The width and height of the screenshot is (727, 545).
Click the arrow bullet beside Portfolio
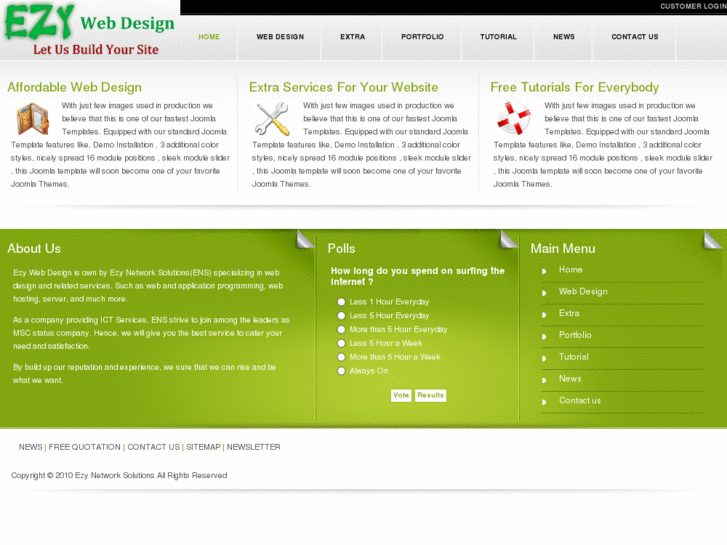click(544, 337)
